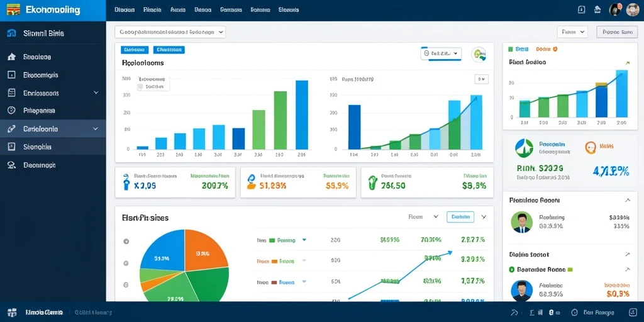
Task: Expand the highlighted sidebar item using its chevron
Action: point(96,128)
